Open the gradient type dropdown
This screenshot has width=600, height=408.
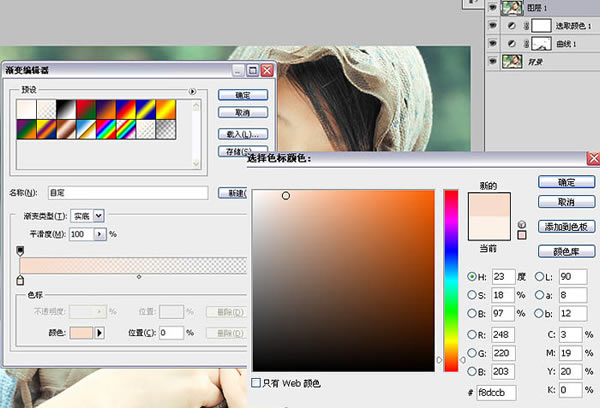(98, 216)
